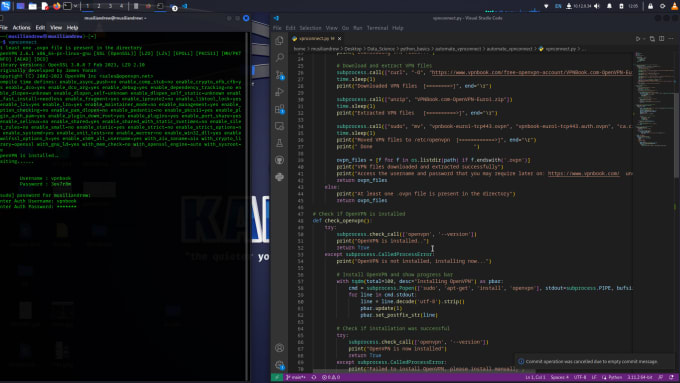
Task: Click the python_basics breadcrumb segment
Action: [415, 49]
